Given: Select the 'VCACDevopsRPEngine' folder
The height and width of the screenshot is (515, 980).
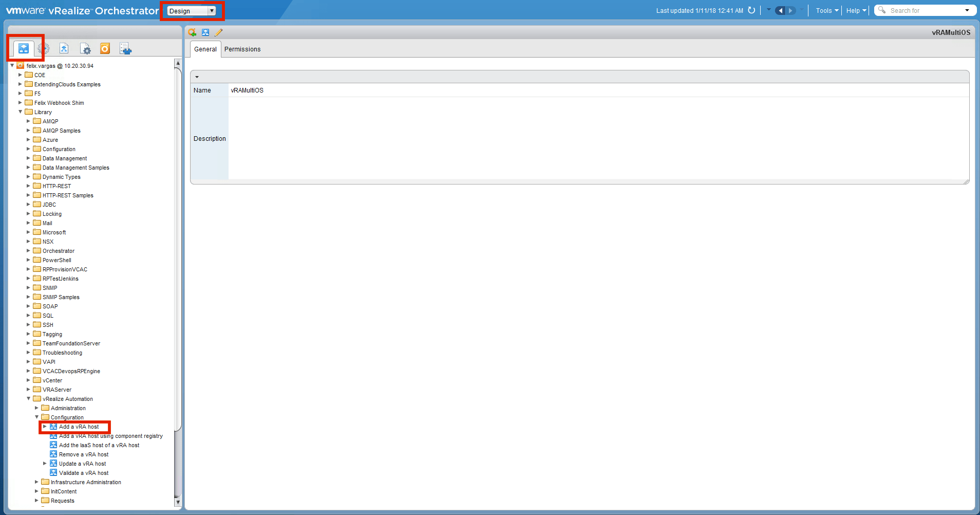Looking at the screenshot, I should [x=71, y=371].
